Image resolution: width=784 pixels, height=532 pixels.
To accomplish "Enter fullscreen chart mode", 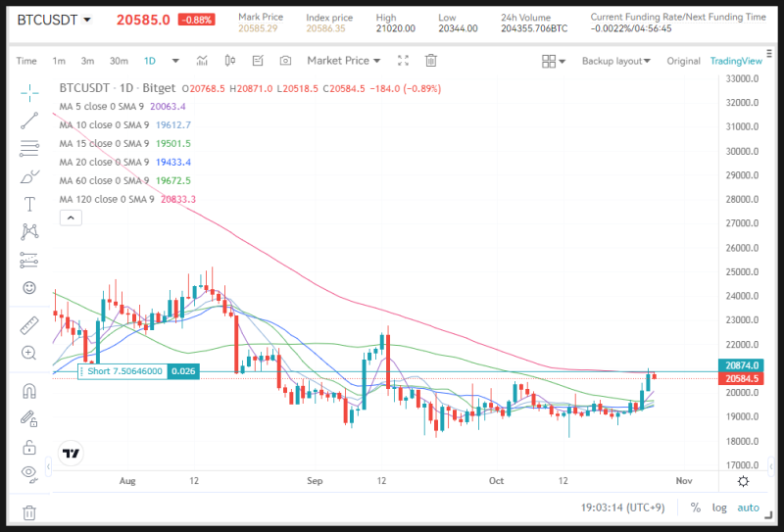I will [403, 61].
